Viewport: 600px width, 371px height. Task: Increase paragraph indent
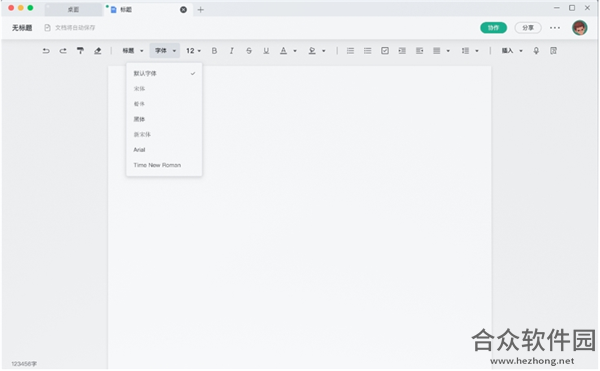point(402,50)
